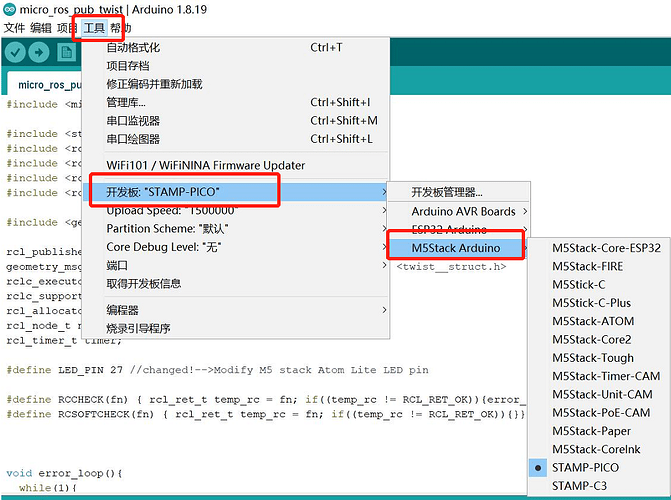Select the STAMP-C3 board

point(599,486)
